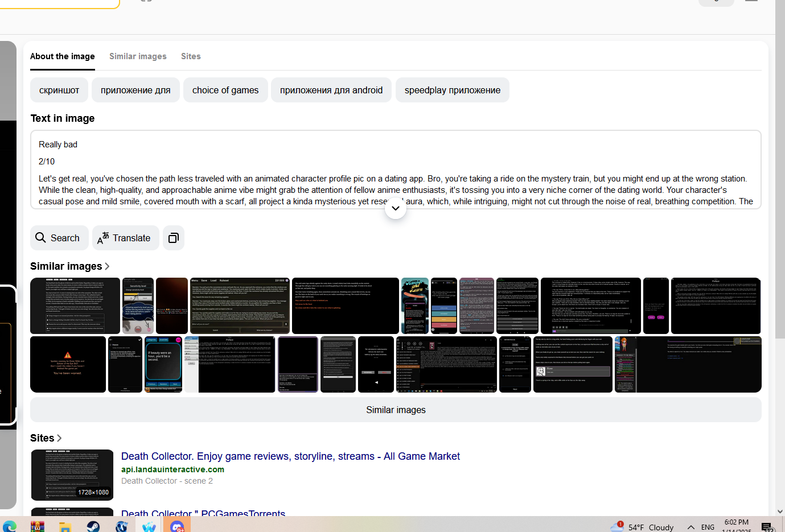
Task: Click the Really bad text line
Action: tap(58, 145)
